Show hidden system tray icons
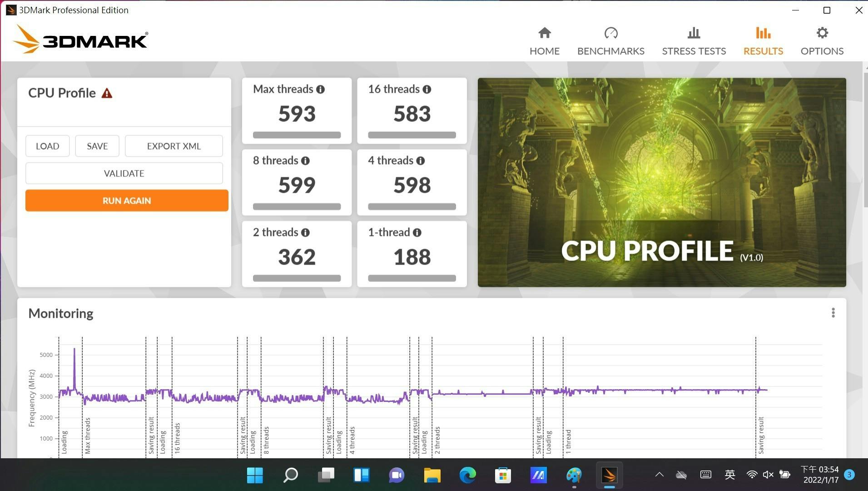 [659, 475]
